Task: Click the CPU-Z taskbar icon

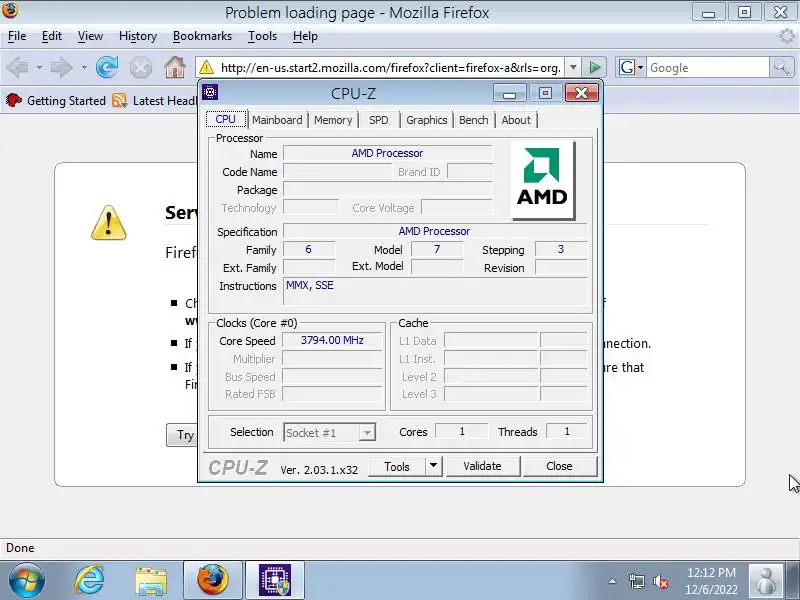Action: [x=275, y=580]
